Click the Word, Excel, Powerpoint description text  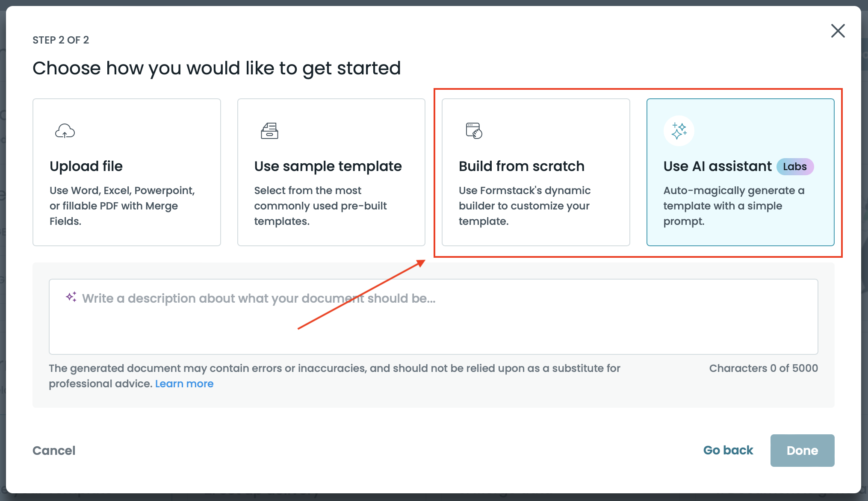click(122, 206)
